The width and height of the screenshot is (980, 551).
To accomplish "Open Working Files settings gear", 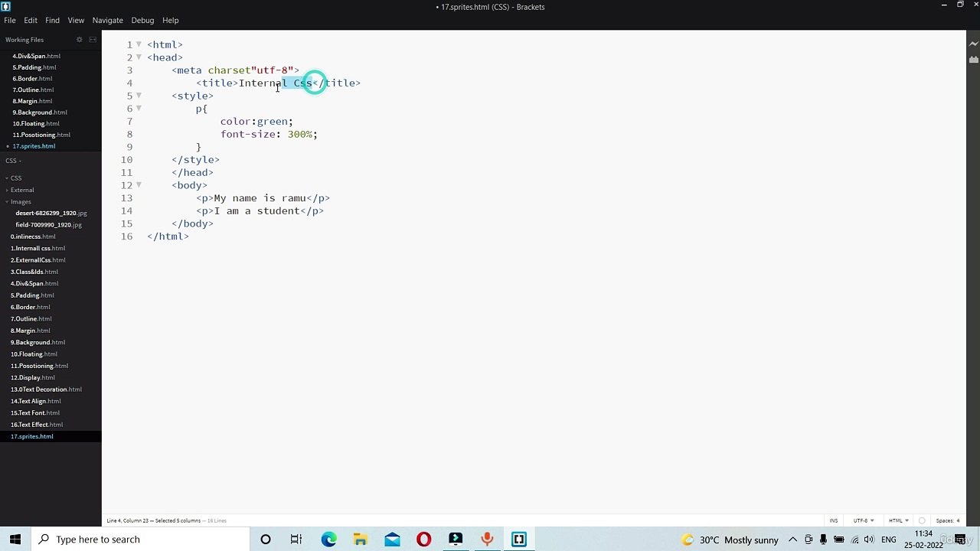I will coord(79,40).
